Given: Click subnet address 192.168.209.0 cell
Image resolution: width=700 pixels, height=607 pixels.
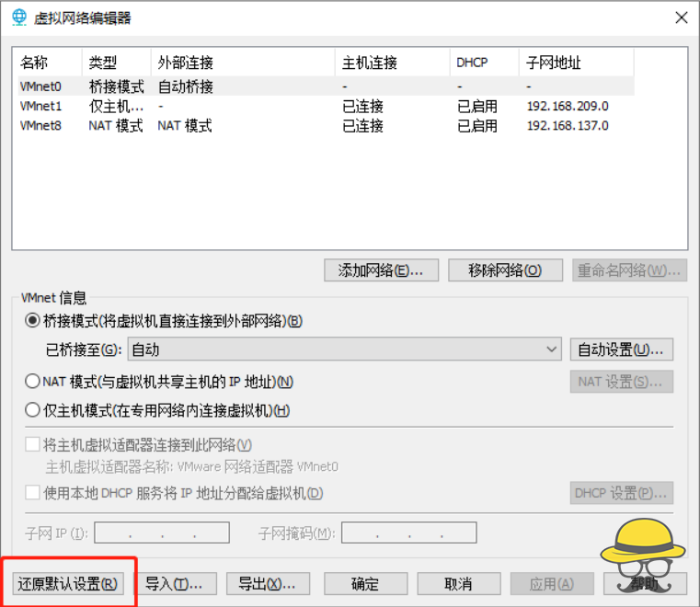Looking at the screenshot, I should 568,106.
